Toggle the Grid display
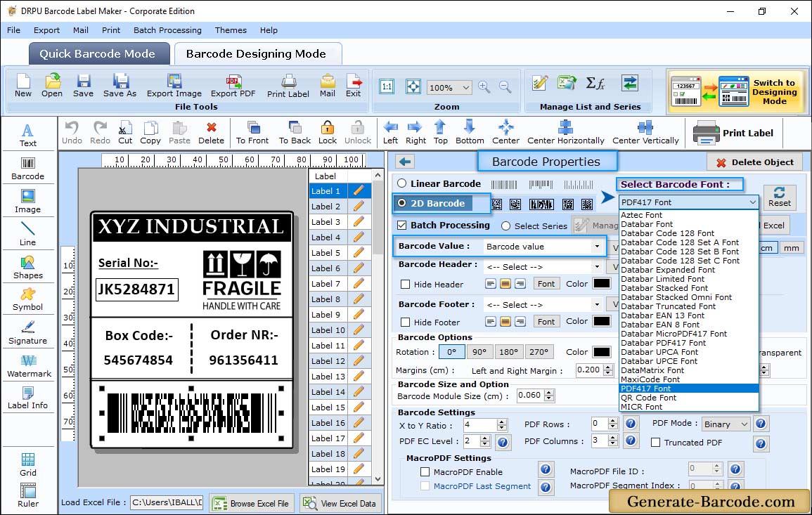The image size is (812, 515). (x=28, y=465)
